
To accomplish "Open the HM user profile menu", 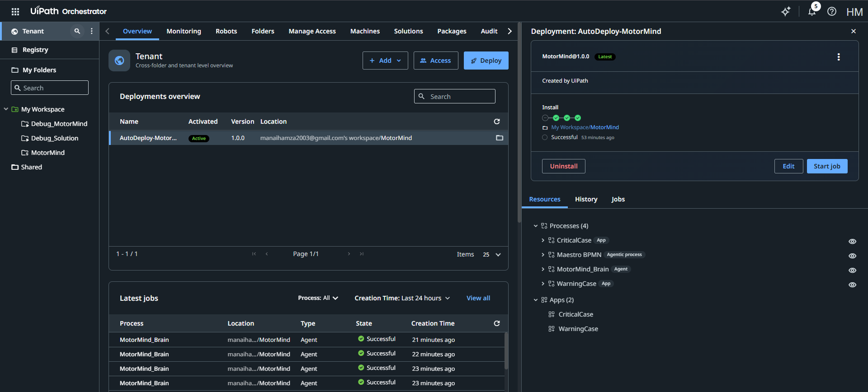I will (854, 12).
